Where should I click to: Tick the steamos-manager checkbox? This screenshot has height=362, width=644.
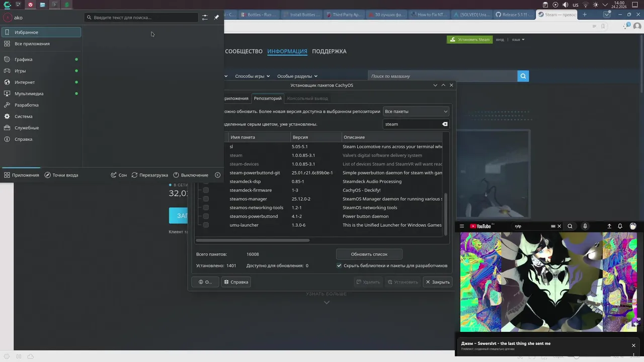(x=206, y=199)
